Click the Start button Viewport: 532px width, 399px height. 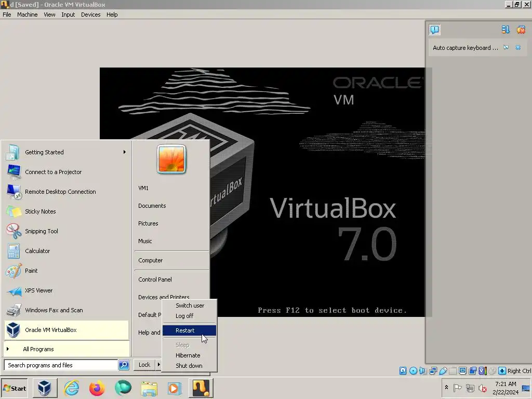pyautogui.click(x=14, y=388)
